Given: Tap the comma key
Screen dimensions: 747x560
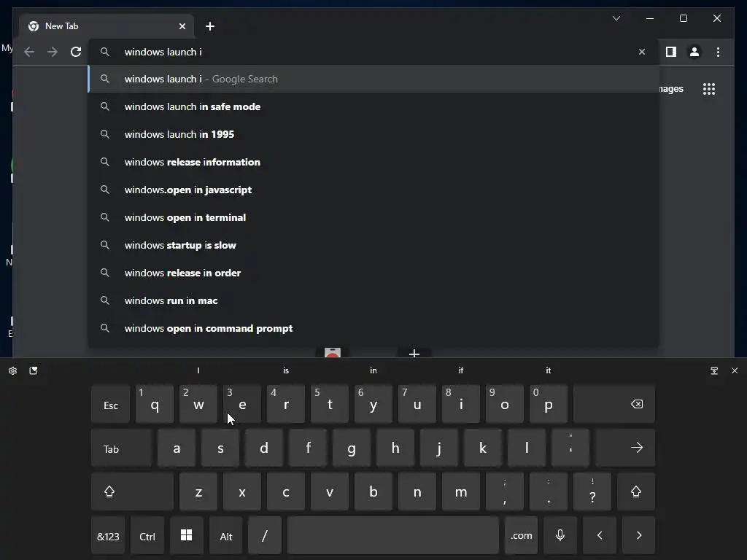Looking at the screenshot, I should point(505,491).
